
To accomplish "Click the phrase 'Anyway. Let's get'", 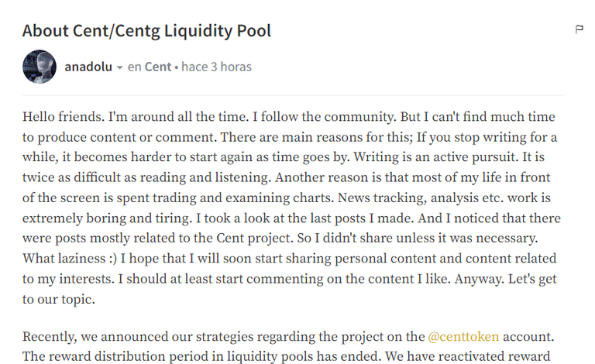I will pyautogui.click(x=505, y=279).
